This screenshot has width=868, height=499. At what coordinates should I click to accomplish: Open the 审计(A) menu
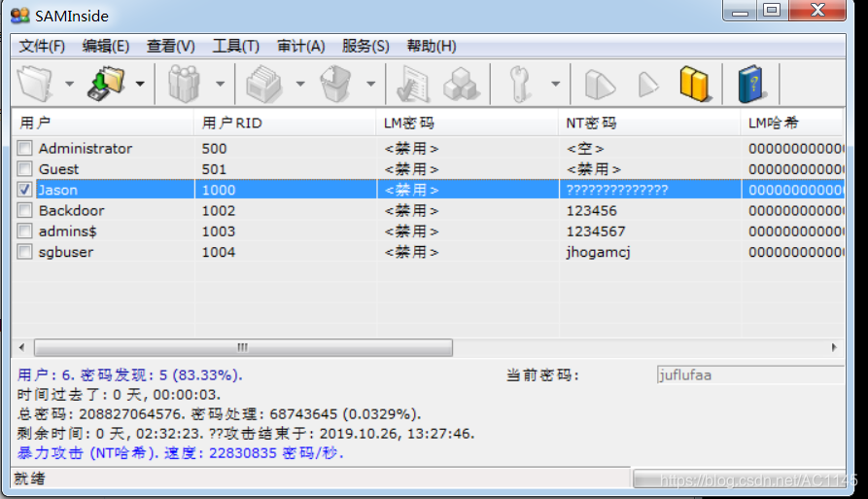click(x=300, y=46)
